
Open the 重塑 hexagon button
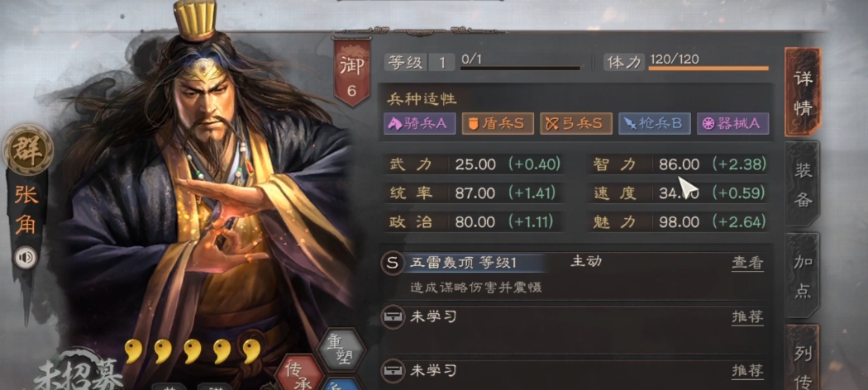(340, 350)
